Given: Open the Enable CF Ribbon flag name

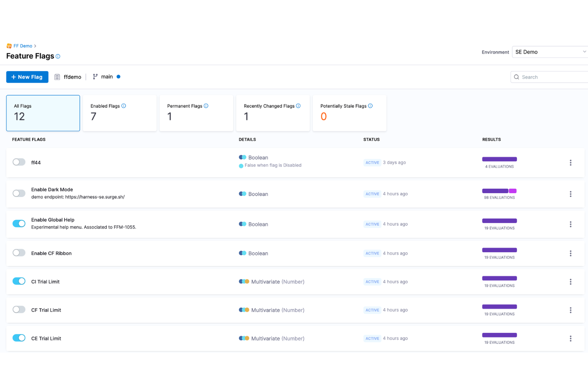Looking at the screenshot, I should 51,253.
